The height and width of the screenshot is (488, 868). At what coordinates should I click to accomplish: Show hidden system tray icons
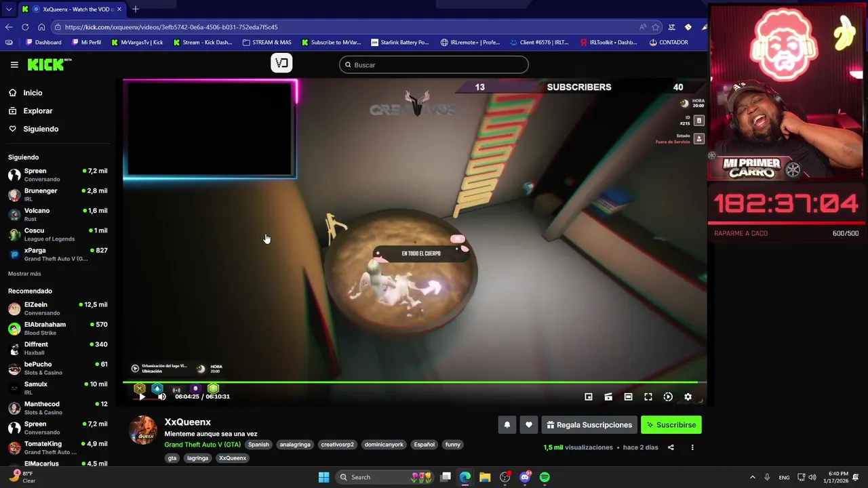[752, 477]
